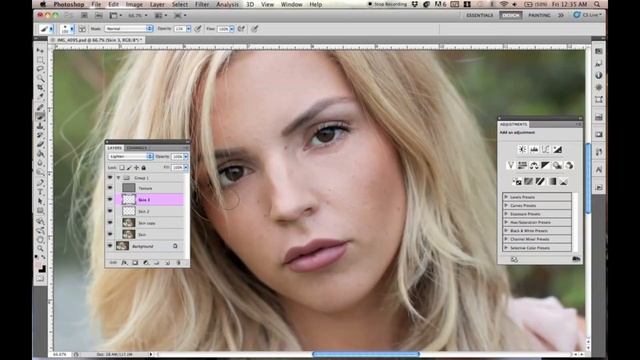Click the Gradient Map adjustment icon
The width and height of the screenshot is (640, 360).
pyautogui.click(x=552, y=181)
